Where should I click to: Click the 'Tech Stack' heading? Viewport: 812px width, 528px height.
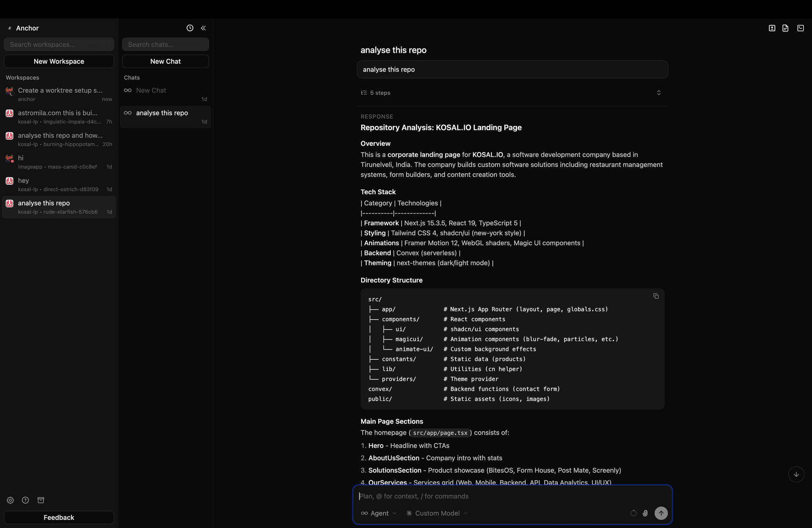378,192
